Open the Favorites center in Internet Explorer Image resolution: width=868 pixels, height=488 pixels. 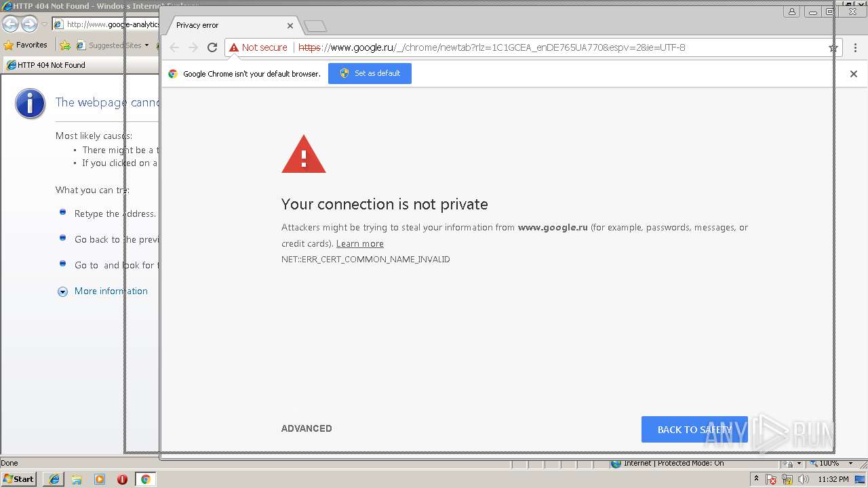pos(26,45)
